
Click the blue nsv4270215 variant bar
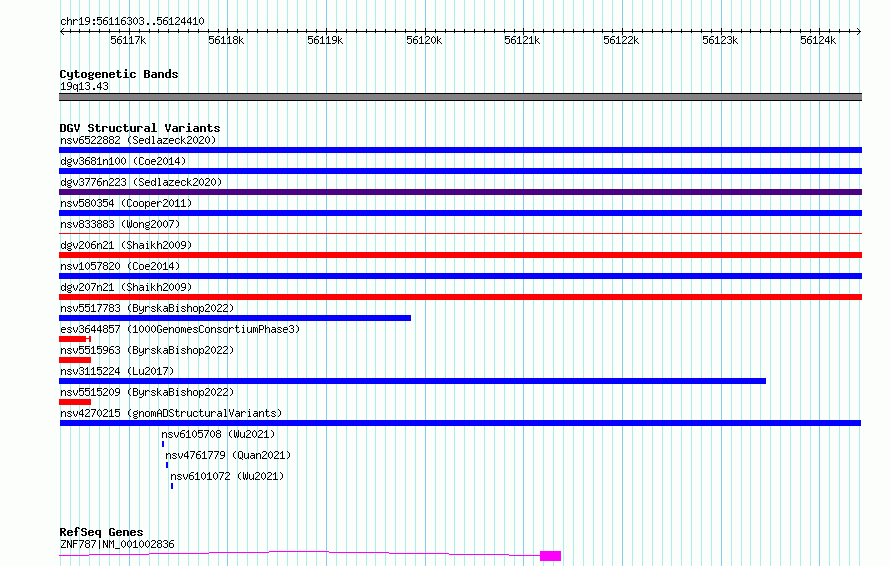point(460,423)
